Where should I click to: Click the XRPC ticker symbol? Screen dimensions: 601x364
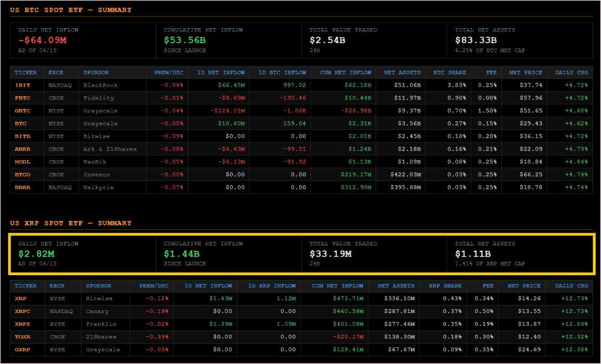click(22, 311)
